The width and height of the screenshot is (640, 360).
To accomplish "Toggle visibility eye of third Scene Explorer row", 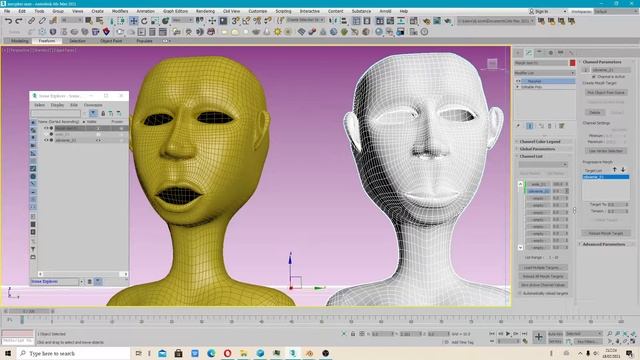I will pos(46,140).
